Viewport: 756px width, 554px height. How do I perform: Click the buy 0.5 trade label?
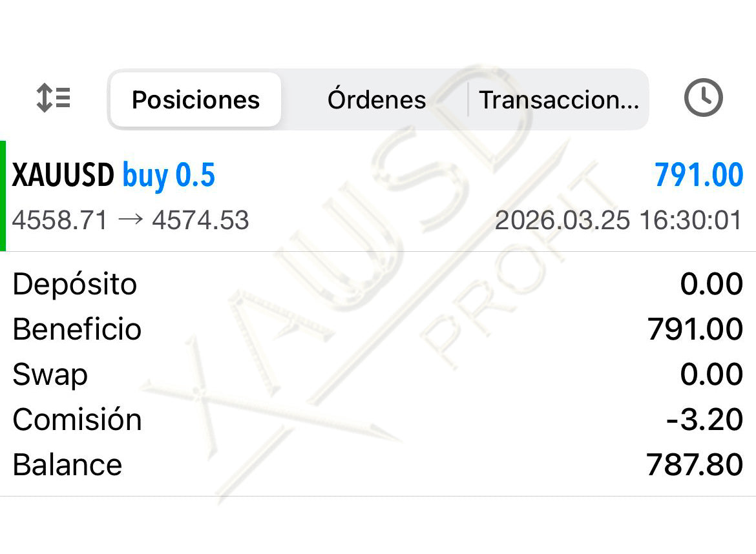169,176
